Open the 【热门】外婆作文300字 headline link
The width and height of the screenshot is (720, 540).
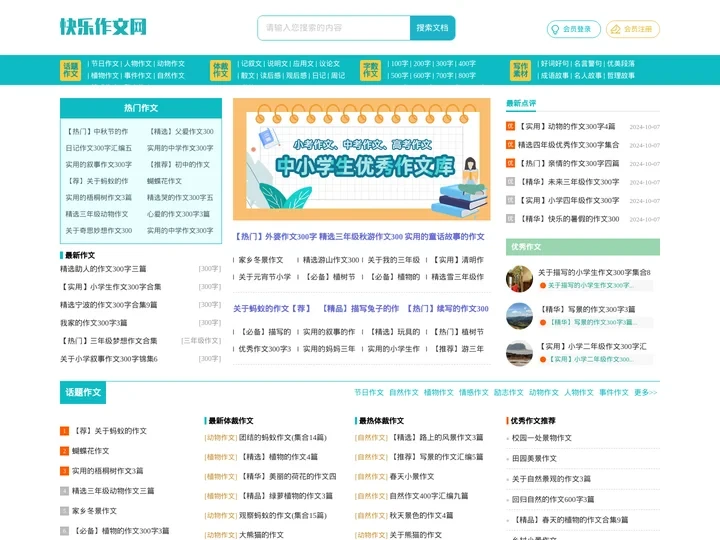coord(275,236)
